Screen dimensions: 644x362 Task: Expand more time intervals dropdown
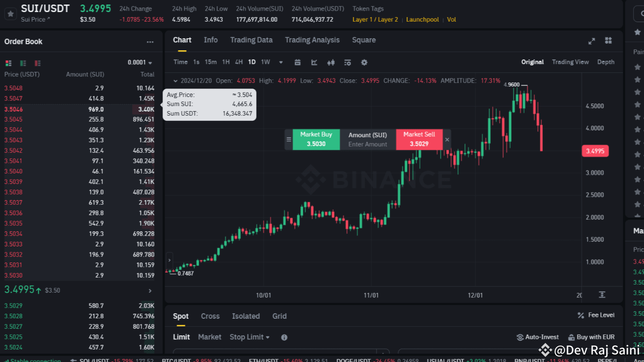[x=281, y=62]
